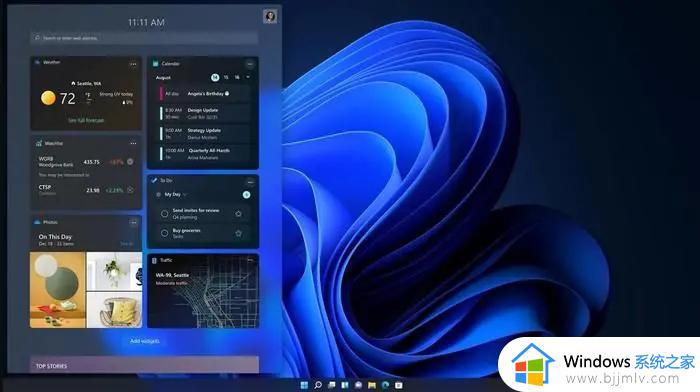Click the Add widgets button

tap(145, 341)
